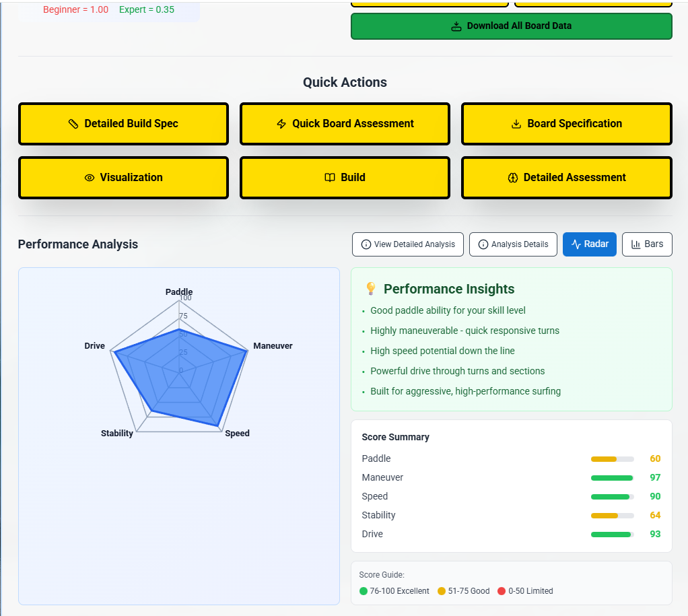Click the lightning icon on Quick Board Assessment

click(x=281, y=124)
